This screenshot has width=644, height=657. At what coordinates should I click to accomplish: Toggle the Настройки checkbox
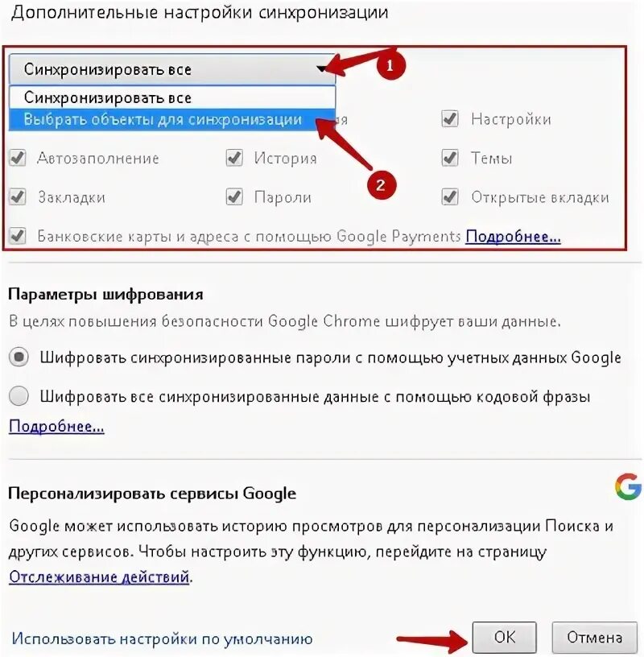[450, 119]
